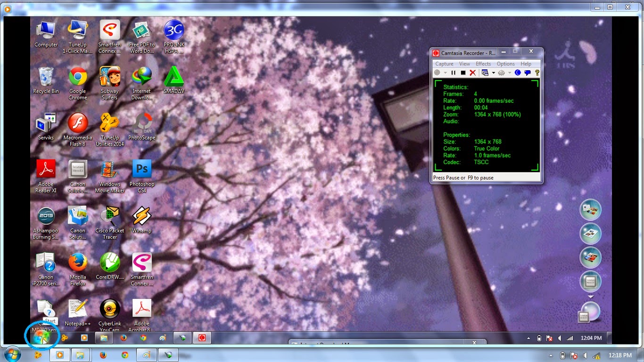Click the Zoom value '1364 x 768 (100%)'
Screen dimensions: 644x362
[497, 115]
